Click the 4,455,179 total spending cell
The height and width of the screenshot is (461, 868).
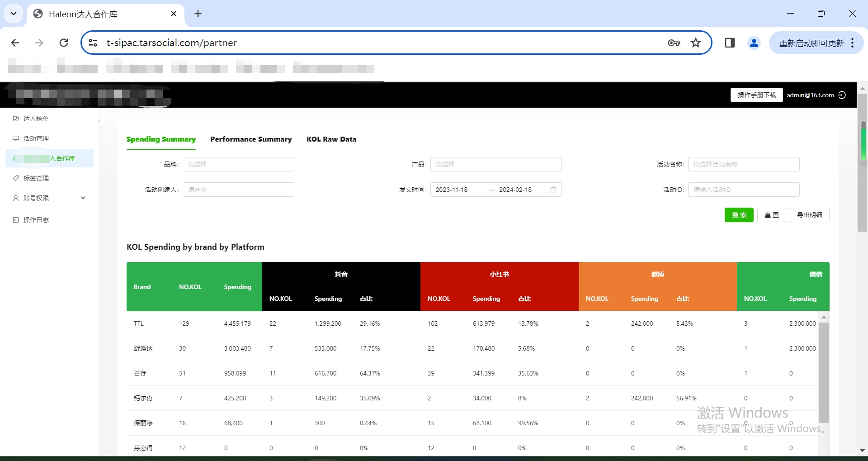(237, 323)
